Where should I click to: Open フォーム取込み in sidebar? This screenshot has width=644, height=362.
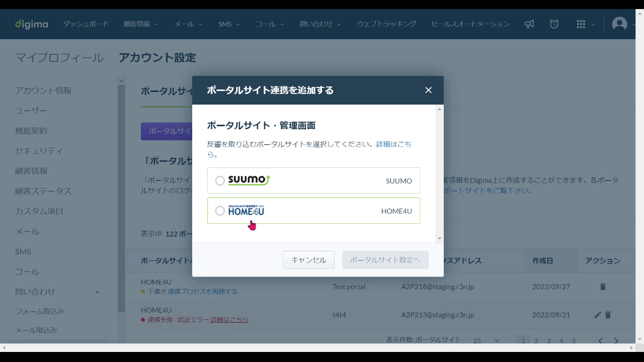[40, 311]
